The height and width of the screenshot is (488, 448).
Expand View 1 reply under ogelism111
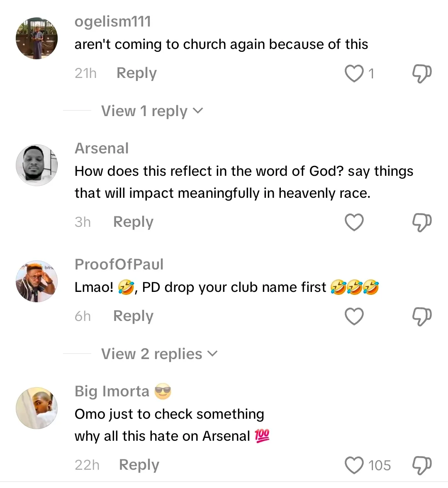152,111
